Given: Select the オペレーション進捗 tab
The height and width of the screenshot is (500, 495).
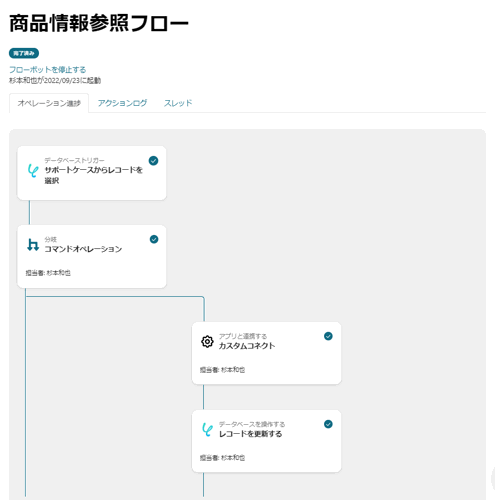Looking at the screenshot, I should [x=49, y=103].
